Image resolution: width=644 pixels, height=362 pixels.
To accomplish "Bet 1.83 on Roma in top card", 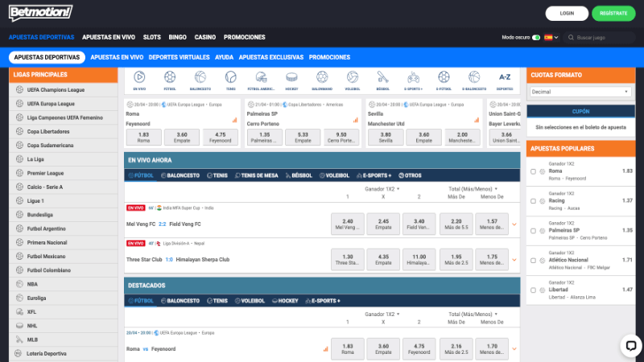I will (144, 137).
